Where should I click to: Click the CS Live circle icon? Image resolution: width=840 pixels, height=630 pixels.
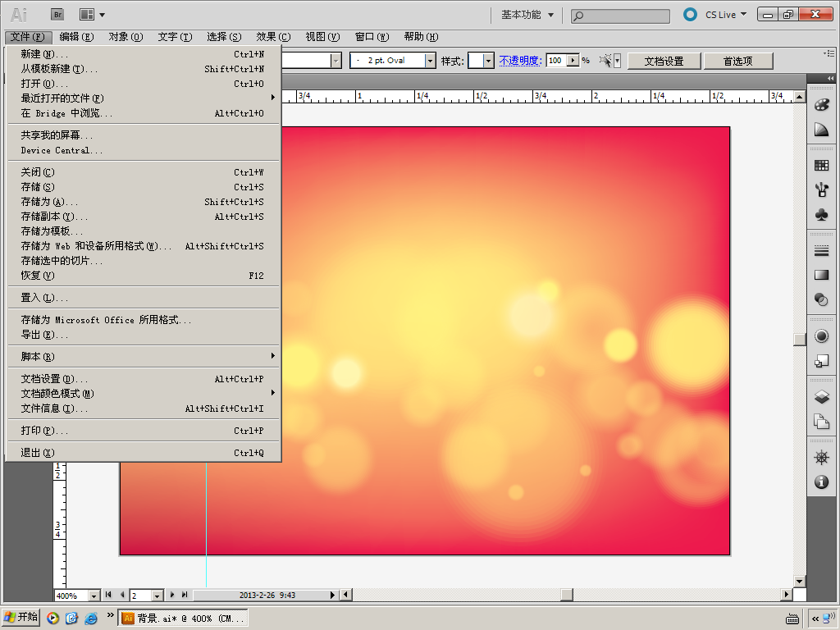coord(690,15)
